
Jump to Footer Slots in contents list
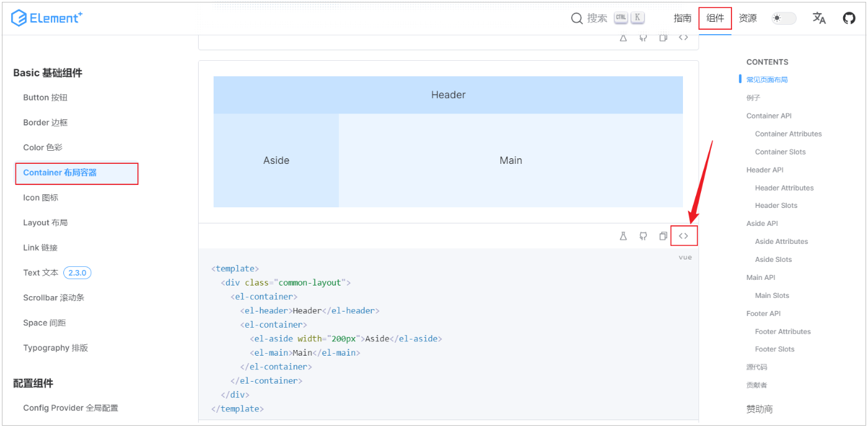[x=774, y=349]
